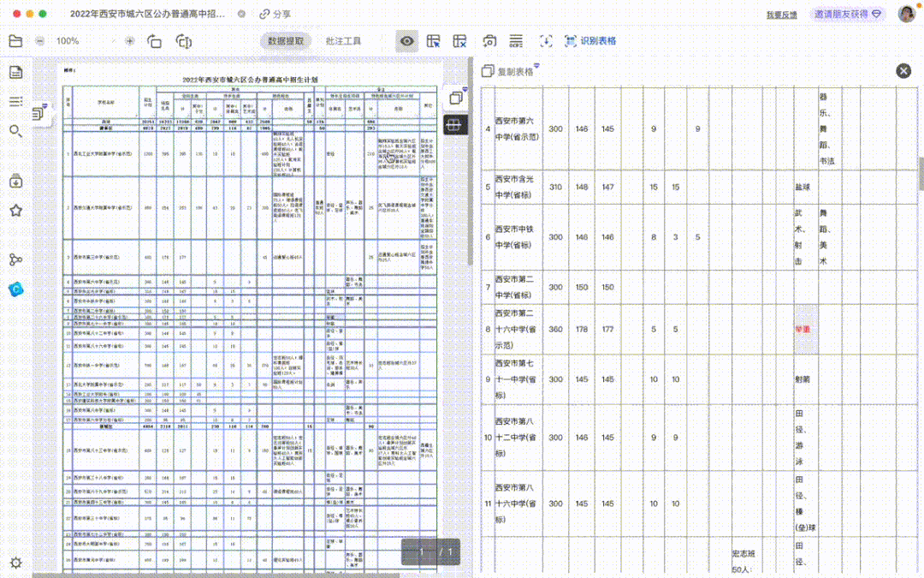Click the 2022年西安市城六区公办普通高中招生计划 title

pos(250,80)
